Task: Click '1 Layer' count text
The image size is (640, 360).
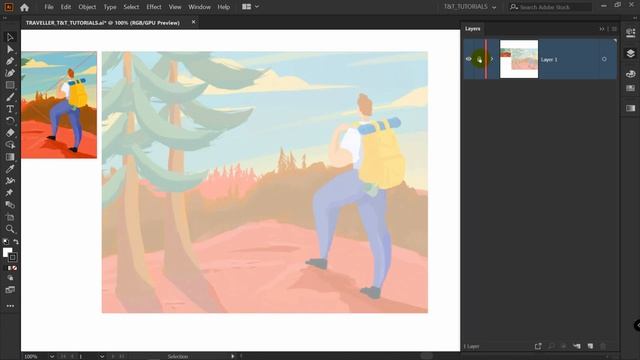Action: click(x=471, y=346)
